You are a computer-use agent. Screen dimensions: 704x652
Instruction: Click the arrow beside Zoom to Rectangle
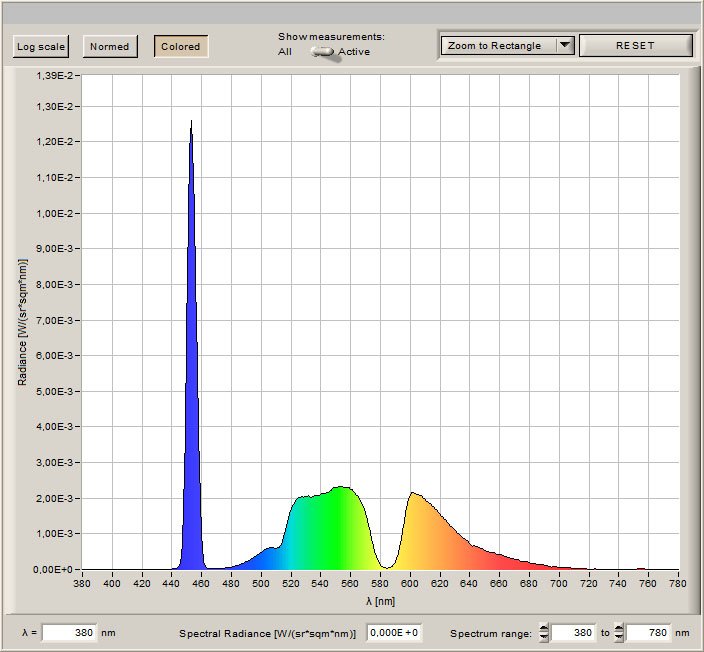click(565, 45)
